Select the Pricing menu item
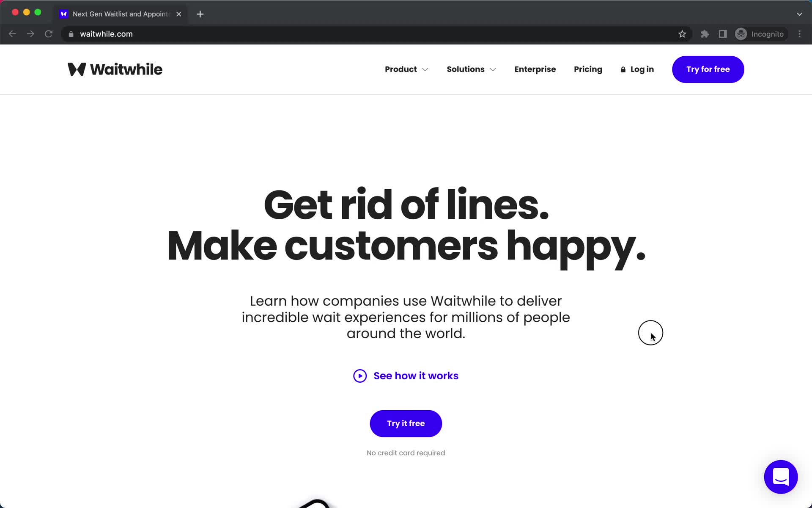 pos(588,69)
